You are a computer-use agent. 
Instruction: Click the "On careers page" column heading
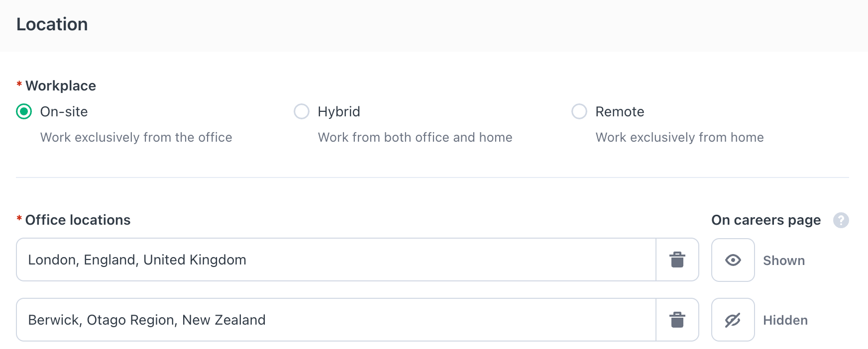click(766, 220)
